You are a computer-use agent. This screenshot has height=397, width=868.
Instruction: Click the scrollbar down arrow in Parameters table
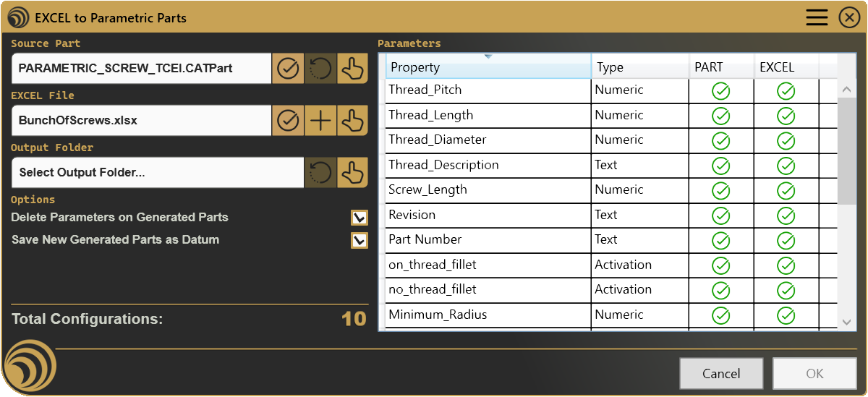847,322
